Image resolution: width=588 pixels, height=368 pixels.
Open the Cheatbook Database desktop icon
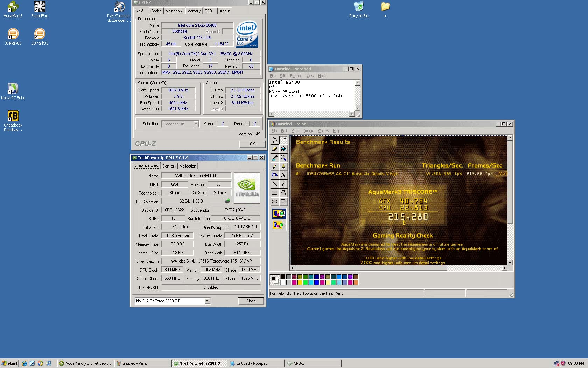click(x=13, y=121)
